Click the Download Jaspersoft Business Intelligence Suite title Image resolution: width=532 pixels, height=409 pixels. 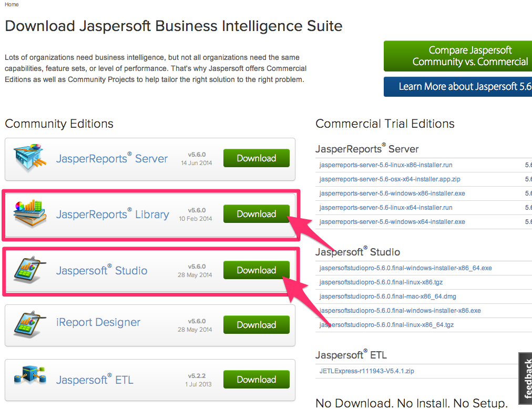click(x=173, y=26)
